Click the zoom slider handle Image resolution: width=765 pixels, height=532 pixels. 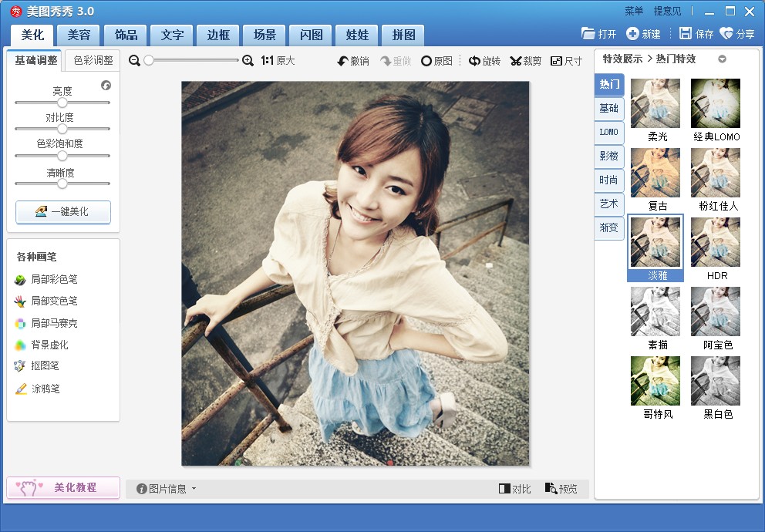(149, 60)
